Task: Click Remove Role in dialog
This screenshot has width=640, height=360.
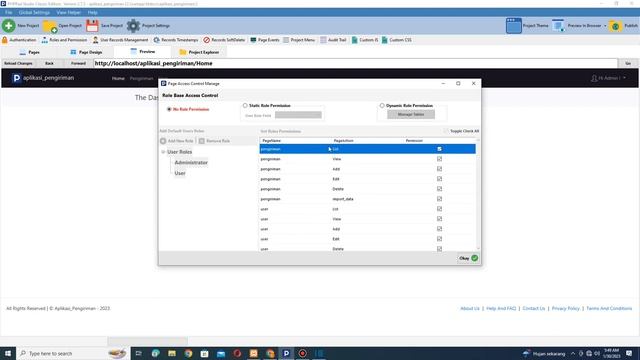Action: point(214,141)
